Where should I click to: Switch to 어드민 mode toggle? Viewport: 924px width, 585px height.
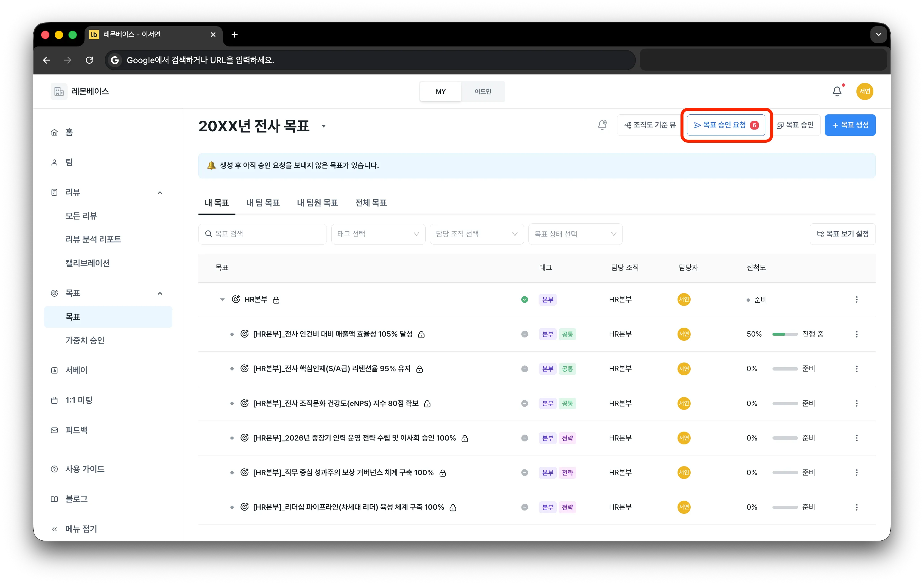[483, 91]
